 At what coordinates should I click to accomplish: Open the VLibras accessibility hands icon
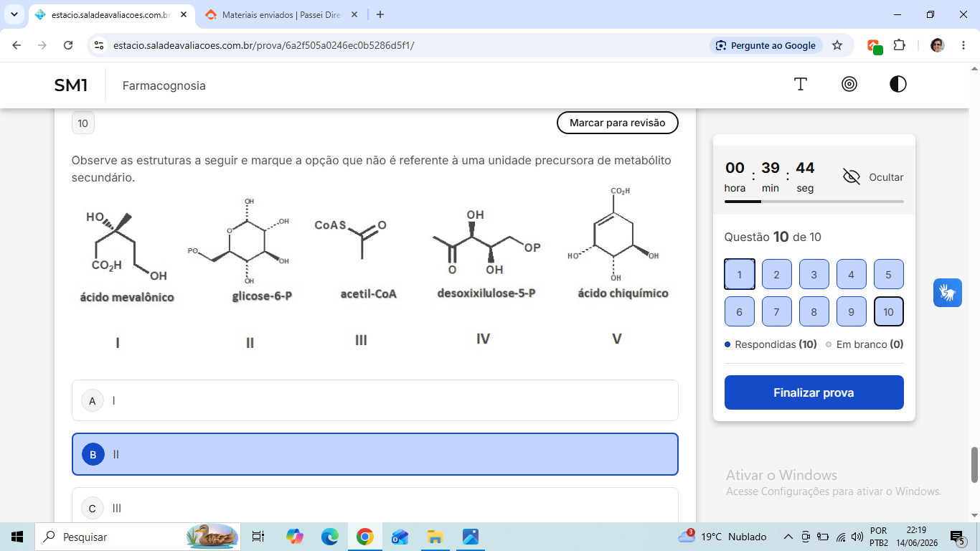(x=948, y=293)
